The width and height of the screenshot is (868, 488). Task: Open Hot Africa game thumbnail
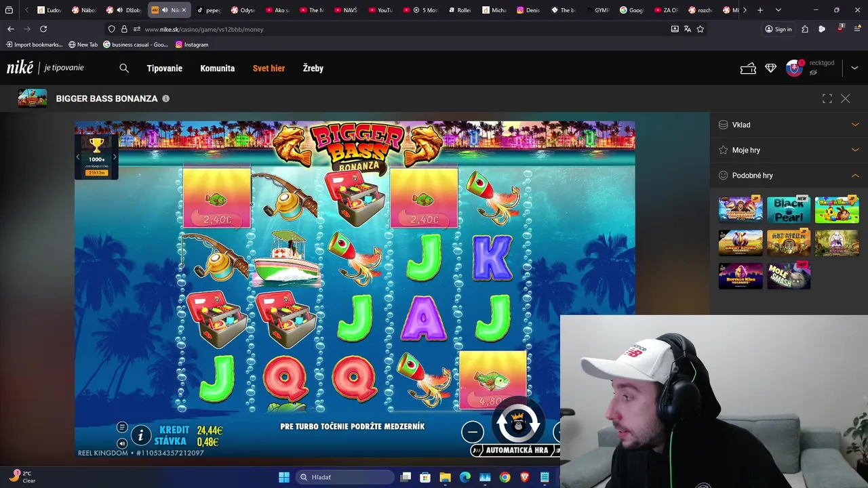(x=789, y=243)
